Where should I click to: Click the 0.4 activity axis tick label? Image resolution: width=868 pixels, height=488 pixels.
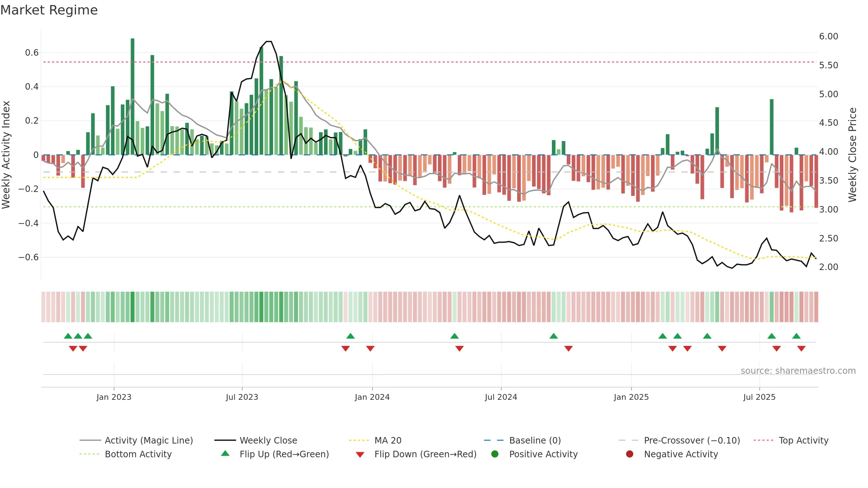tap(32, 87)
